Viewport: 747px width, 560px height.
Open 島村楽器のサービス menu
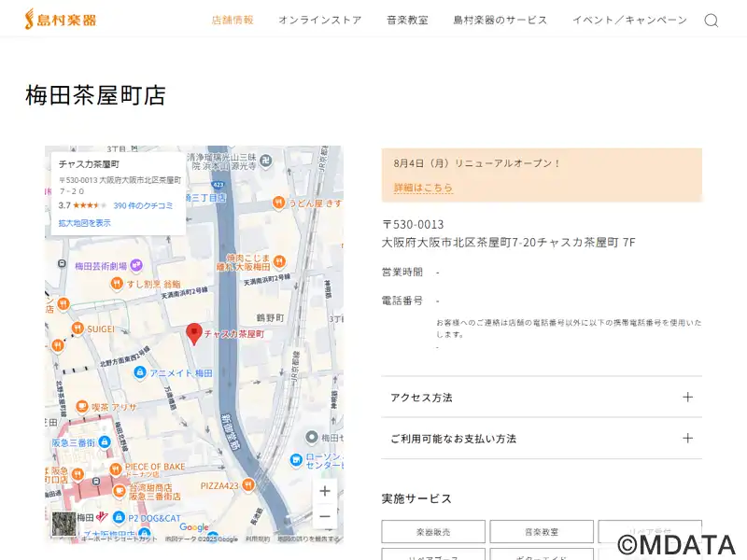pyautogui.click(x=500, y=20)
